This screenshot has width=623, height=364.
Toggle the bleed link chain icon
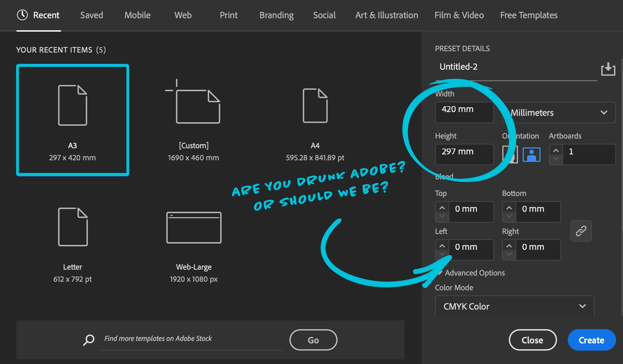581,231
